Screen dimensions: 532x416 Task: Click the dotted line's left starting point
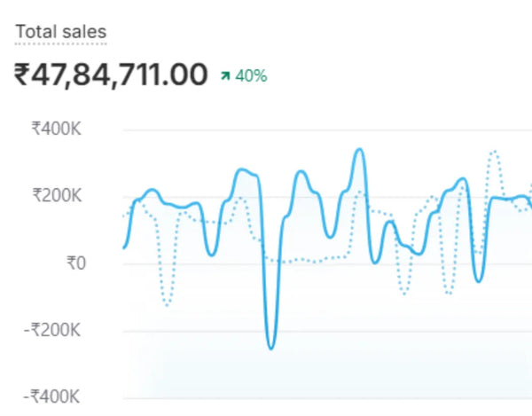(x=124, y=216)
